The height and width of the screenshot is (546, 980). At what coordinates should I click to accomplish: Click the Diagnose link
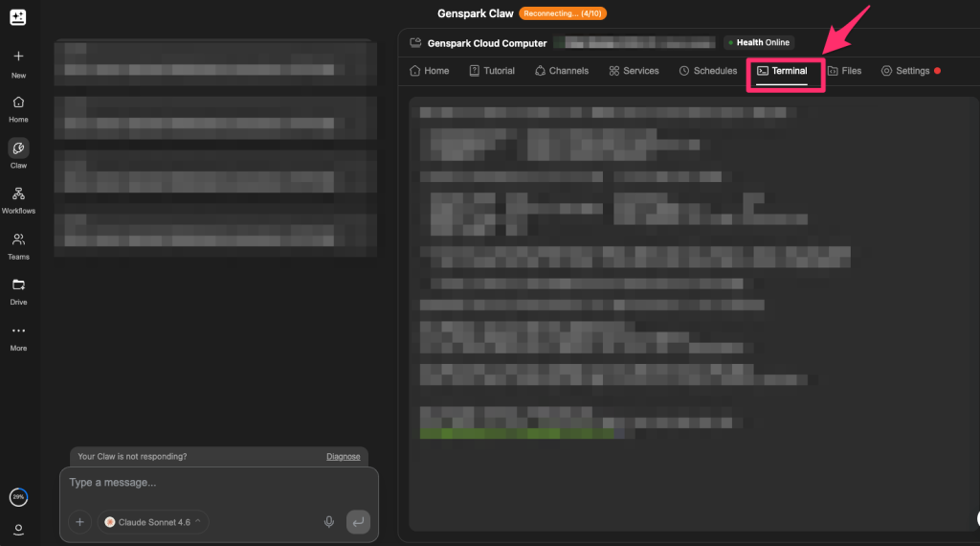tap(343, 457)
